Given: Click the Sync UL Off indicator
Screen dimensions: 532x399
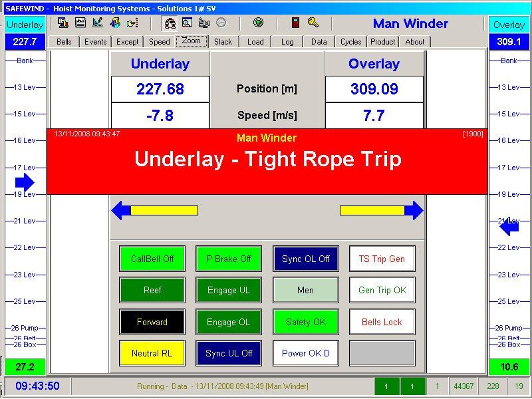Looking at the screenshot, I should pos(229,353).
